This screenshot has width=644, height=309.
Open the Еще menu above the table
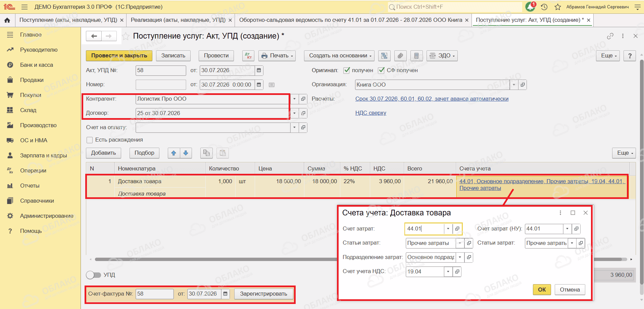pos(624,153)
